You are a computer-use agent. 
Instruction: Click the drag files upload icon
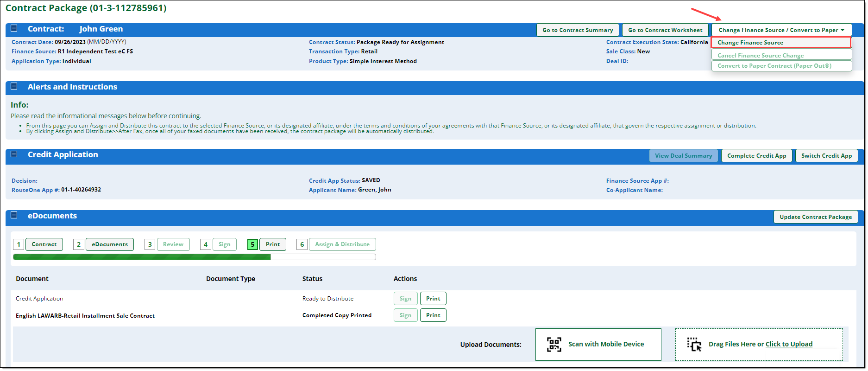click(x=694, y=345)
